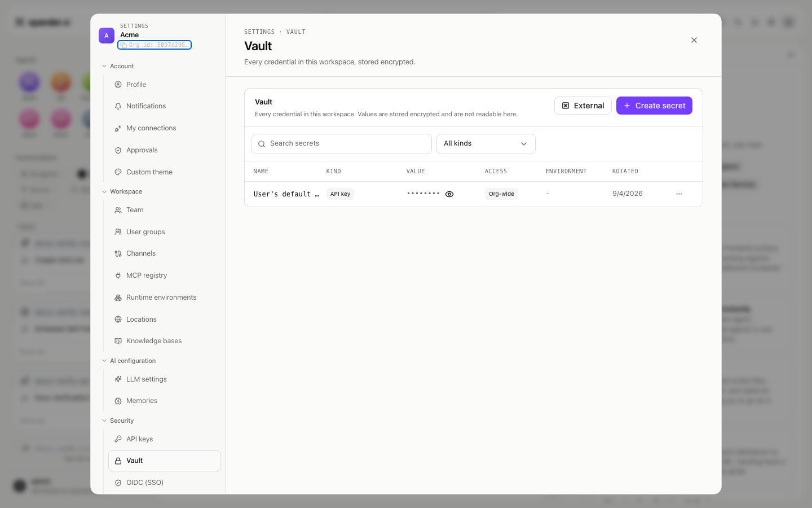
Task: Click the User groups icon
Action: [x=118, y=232]
